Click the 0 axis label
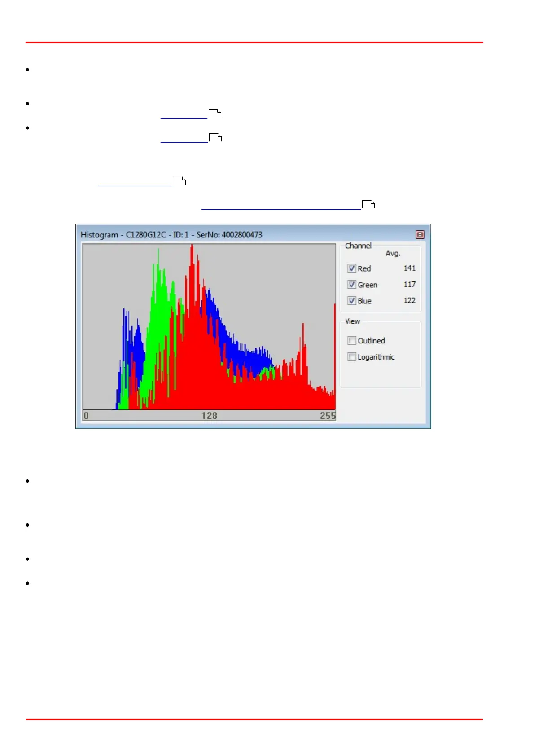 [86, 416]
